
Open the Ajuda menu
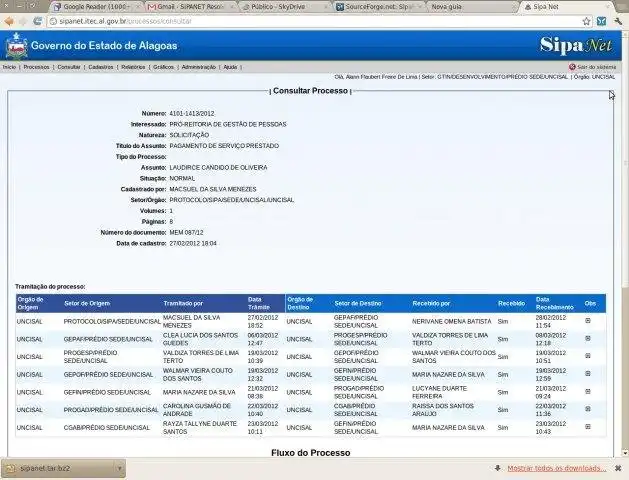(230, 67)
